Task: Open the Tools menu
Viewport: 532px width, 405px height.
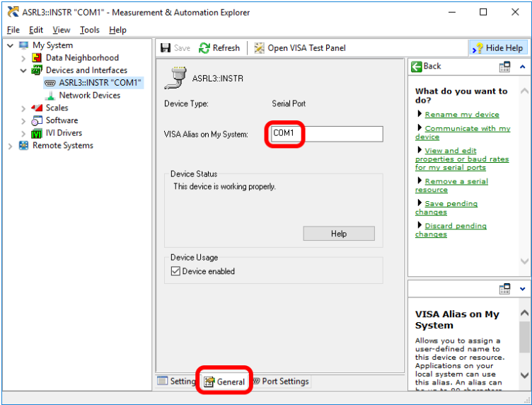Action: (89, 30)
